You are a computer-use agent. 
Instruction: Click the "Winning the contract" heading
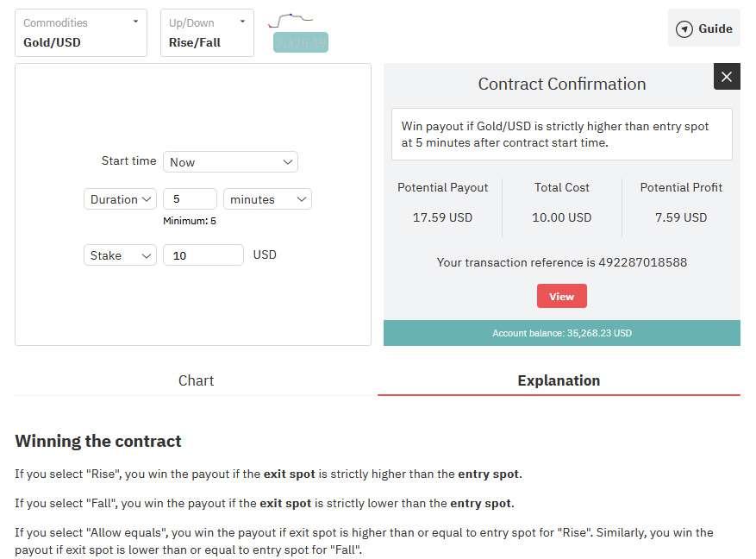[x=98, y=441]
